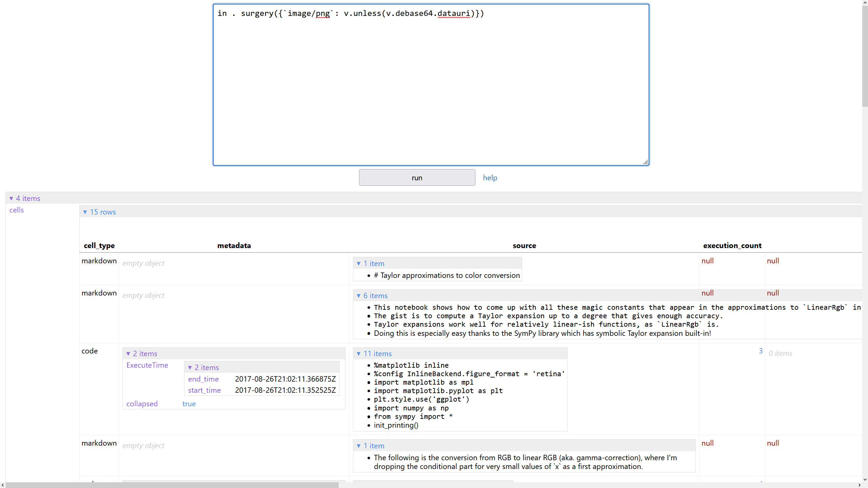Click the collapsed true value
The width and height of the screenshot is (868, 488).
click(189, 404)
